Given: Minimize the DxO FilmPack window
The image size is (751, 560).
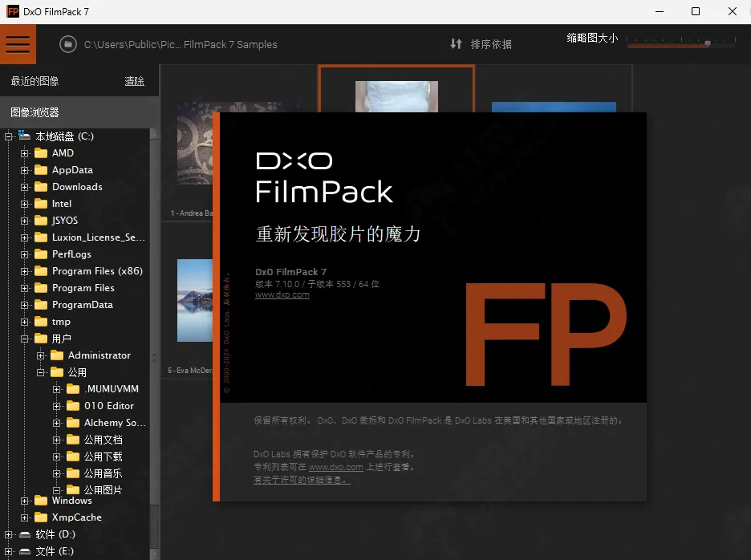Looking at the screenshot, I should click(x=660, y=11).
